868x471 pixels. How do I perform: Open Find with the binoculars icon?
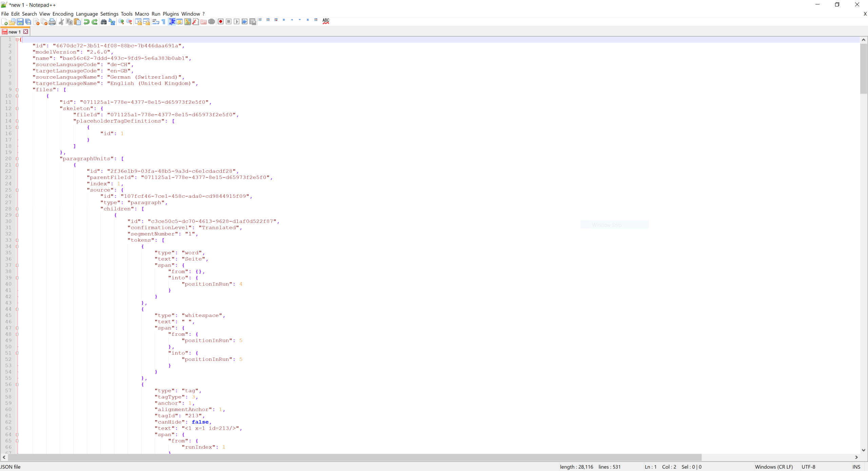pyautogui.click(x=104, y=22)
